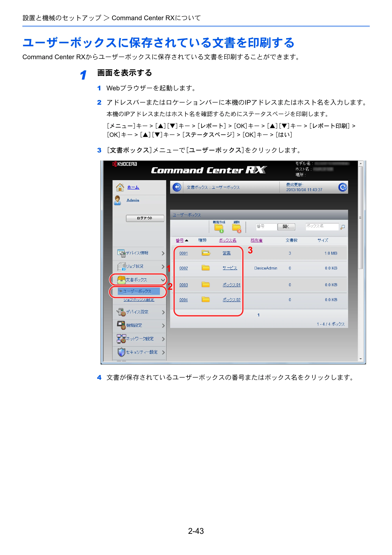Click the ボックス名 search input field
The image size is (392, 555).
[x=322, y=226]
